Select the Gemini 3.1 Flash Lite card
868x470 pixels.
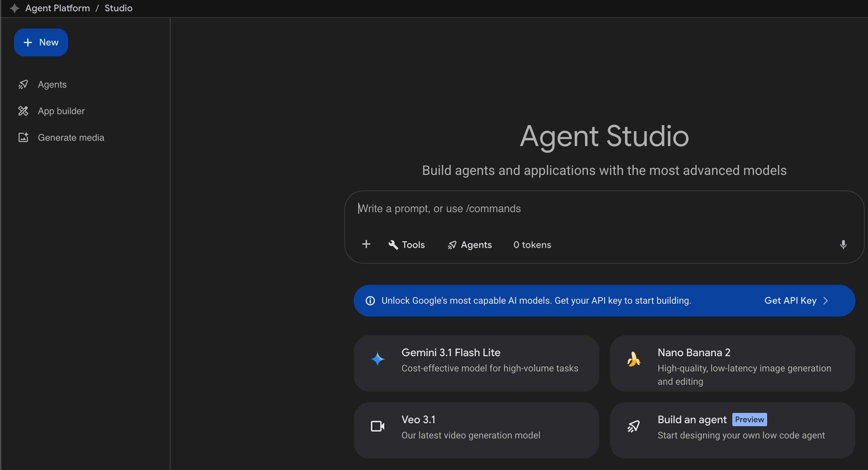tap(476, 363)
